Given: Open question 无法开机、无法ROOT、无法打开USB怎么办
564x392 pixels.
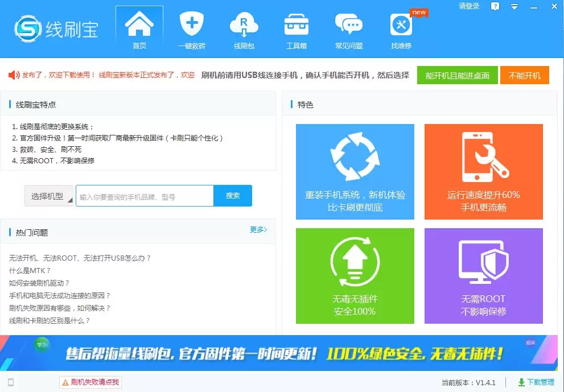Looking at the screenshot, I should 80,258.
